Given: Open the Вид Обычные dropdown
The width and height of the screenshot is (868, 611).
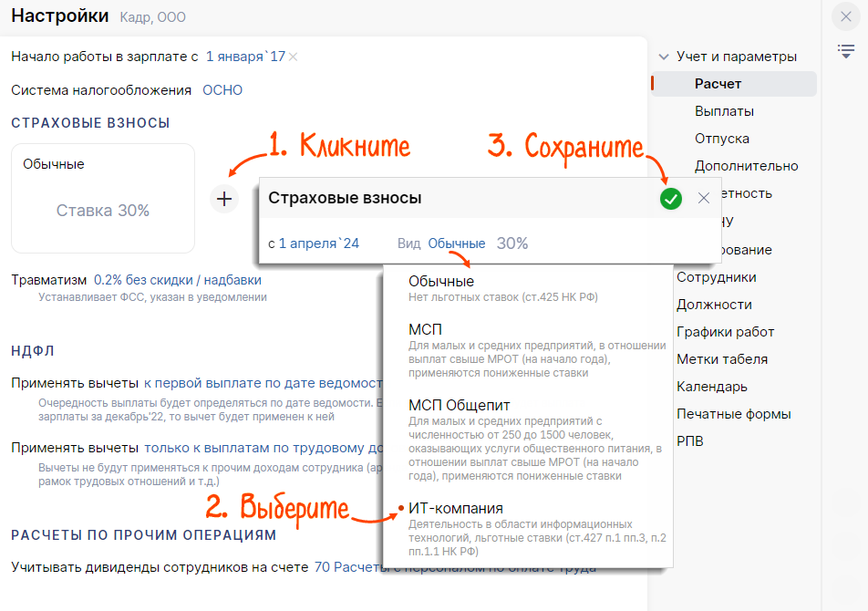Looking at the screenshot, I should tap(456, 243).
